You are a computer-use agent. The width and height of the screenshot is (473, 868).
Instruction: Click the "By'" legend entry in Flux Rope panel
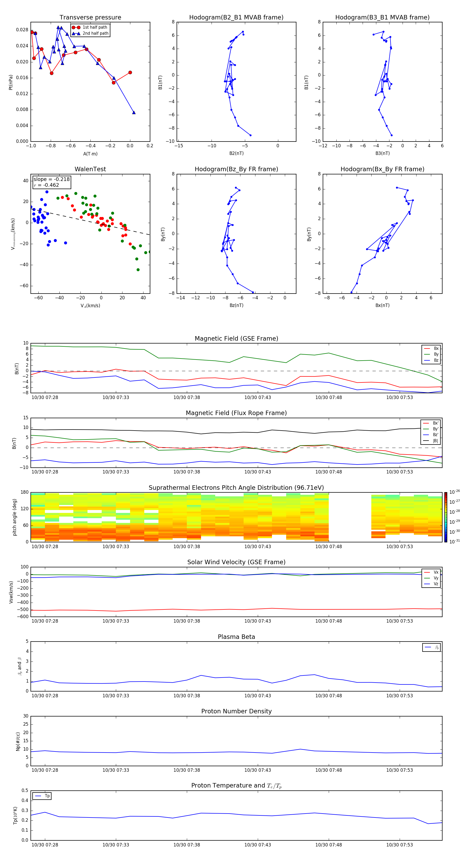click(431, 429)
